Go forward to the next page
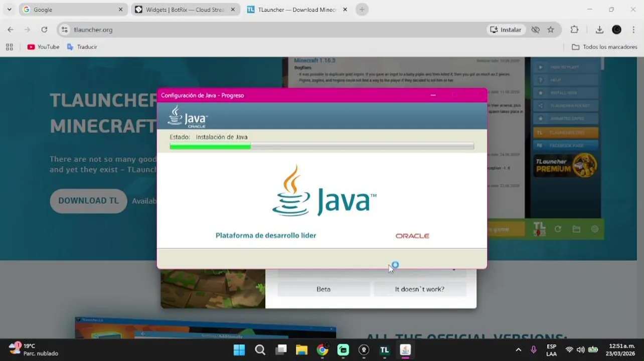This screenshot has width=644, height=361. click(27, 30)
